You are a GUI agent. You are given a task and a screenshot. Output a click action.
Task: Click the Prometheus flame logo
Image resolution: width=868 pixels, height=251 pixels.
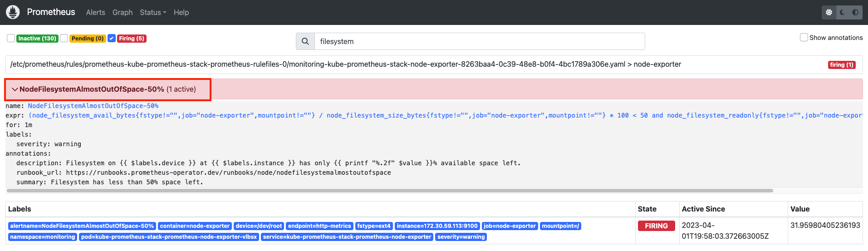(13, 12)
